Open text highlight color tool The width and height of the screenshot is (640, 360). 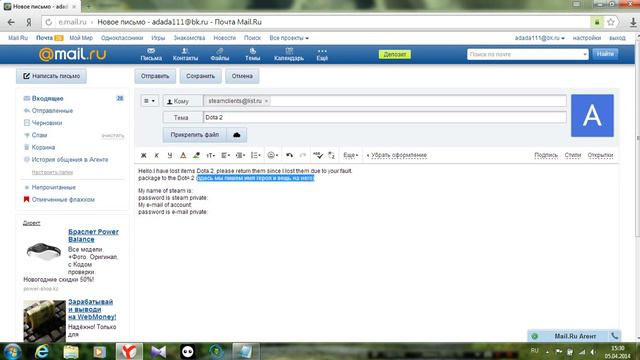tap(196, 155)
